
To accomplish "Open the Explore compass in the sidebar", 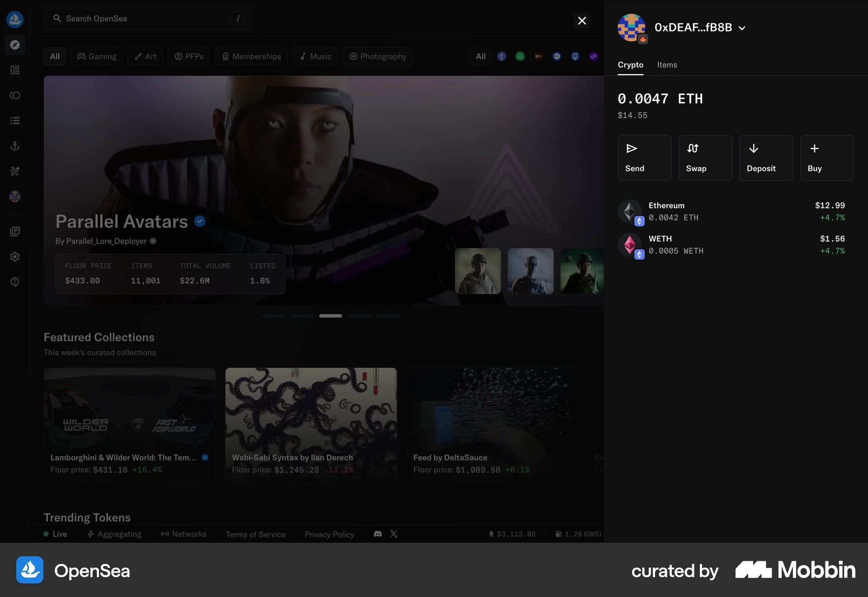I will (x=15, y=45).
